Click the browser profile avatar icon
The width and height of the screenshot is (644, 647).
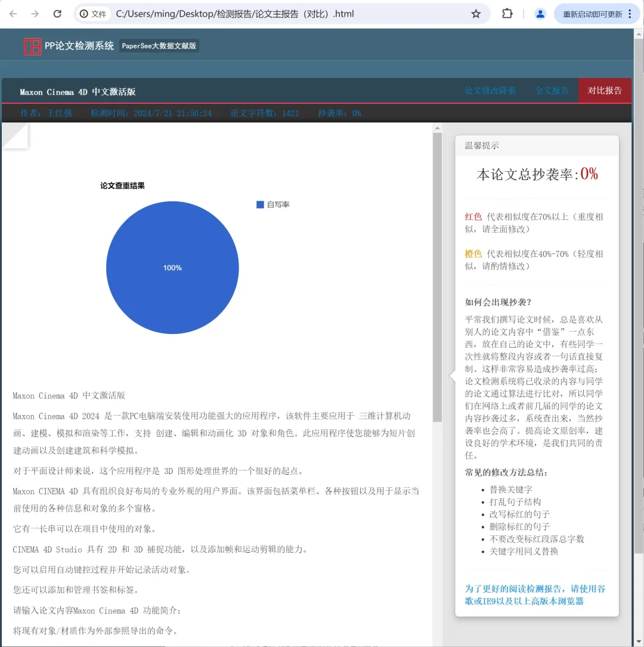(x=540, y=13)
